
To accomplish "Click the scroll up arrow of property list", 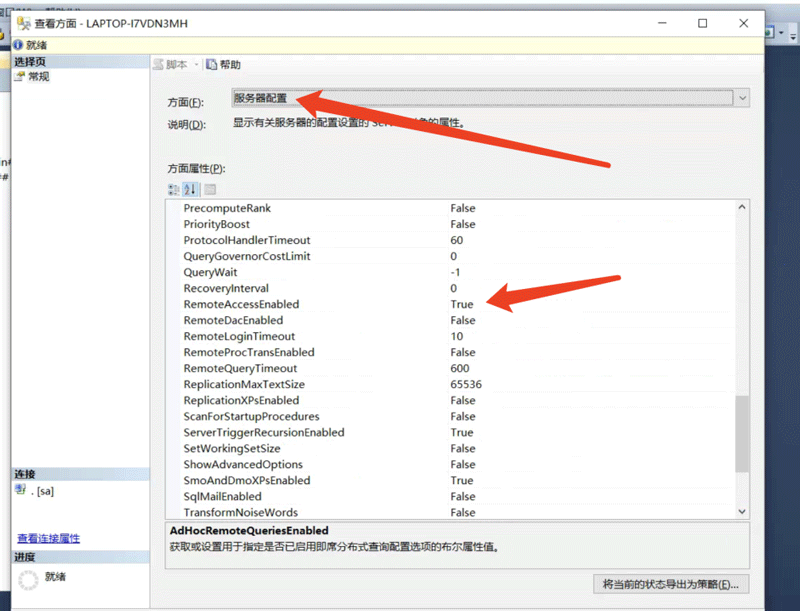I will tap(742, 207).
